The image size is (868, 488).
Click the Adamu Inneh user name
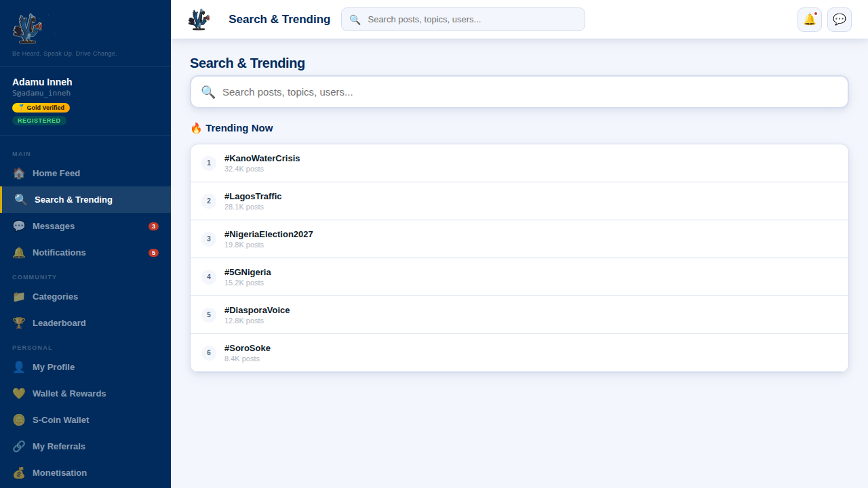point(42,82)
